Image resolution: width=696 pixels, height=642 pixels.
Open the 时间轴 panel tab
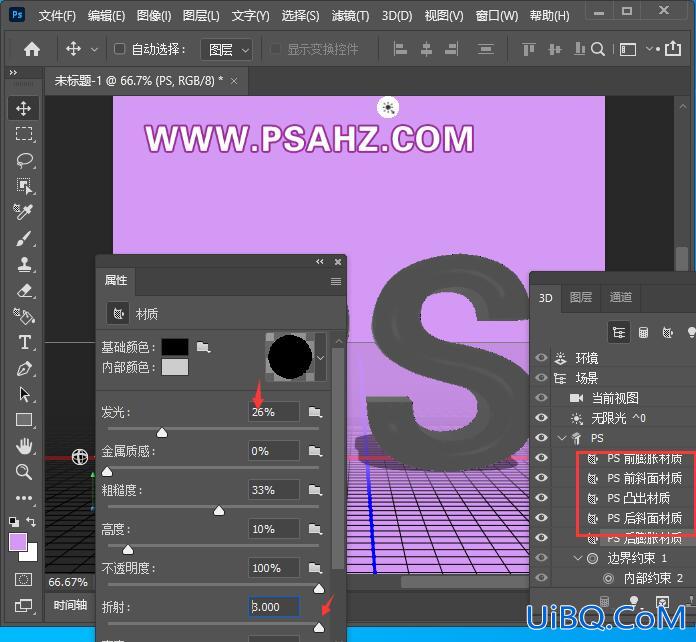pos(70,605)
